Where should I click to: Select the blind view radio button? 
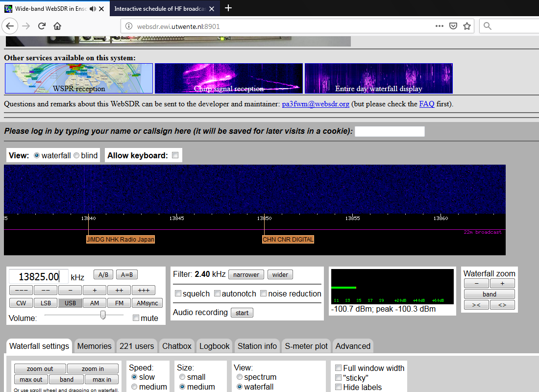pos(76,155)
